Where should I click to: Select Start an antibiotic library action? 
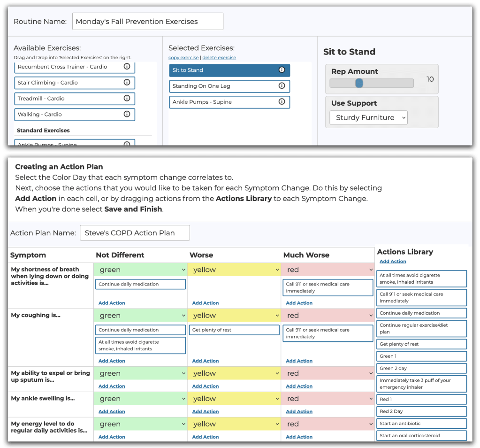coord(421,424)
